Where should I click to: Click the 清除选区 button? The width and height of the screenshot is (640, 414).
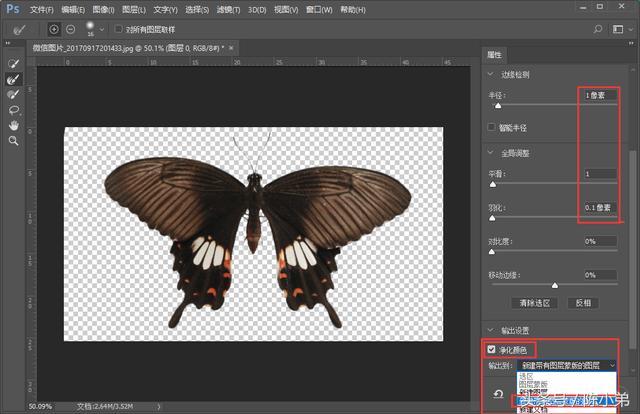[x=535, y=303]
